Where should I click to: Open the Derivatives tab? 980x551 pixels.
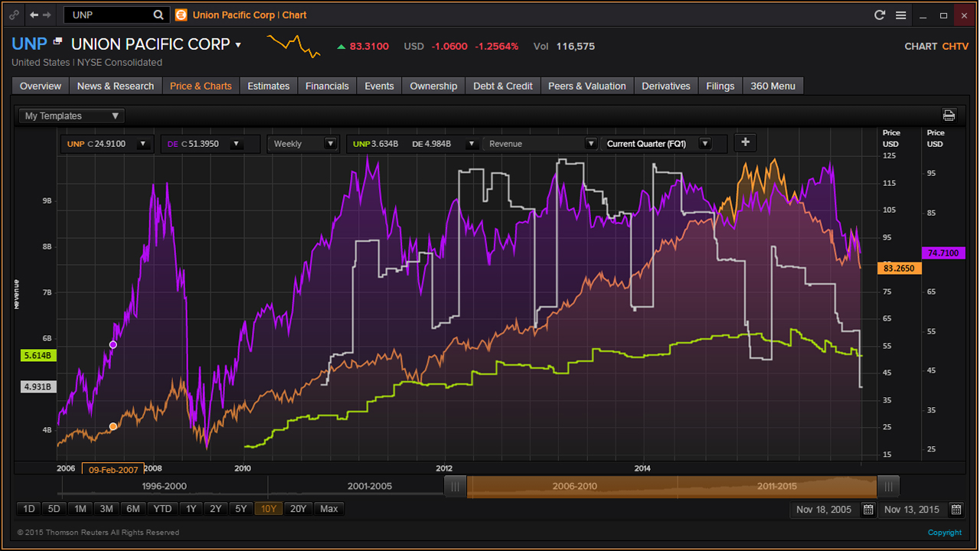666,86
